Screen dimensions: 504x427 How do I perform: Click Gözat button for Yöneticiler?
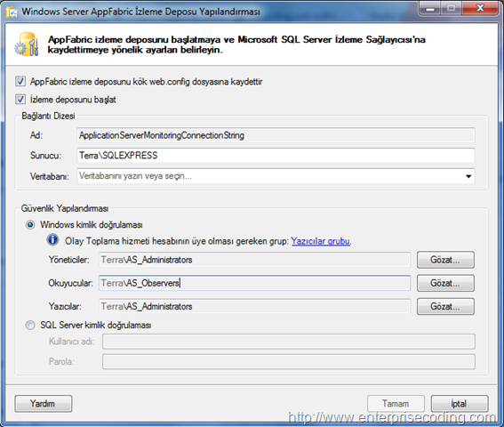click(445, 260)
